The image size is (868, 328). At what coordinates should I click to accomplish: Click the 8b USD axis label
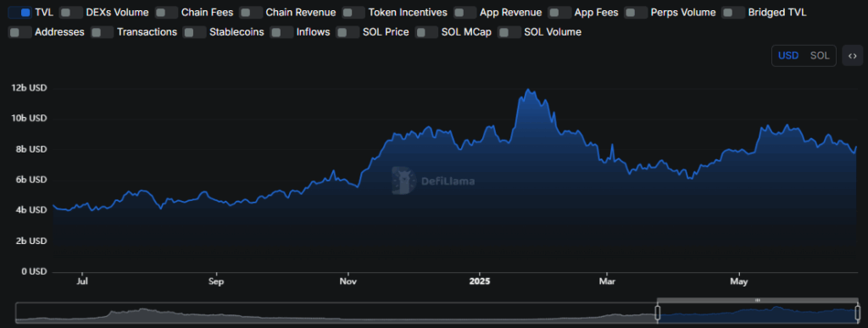(x=31, y=149)
